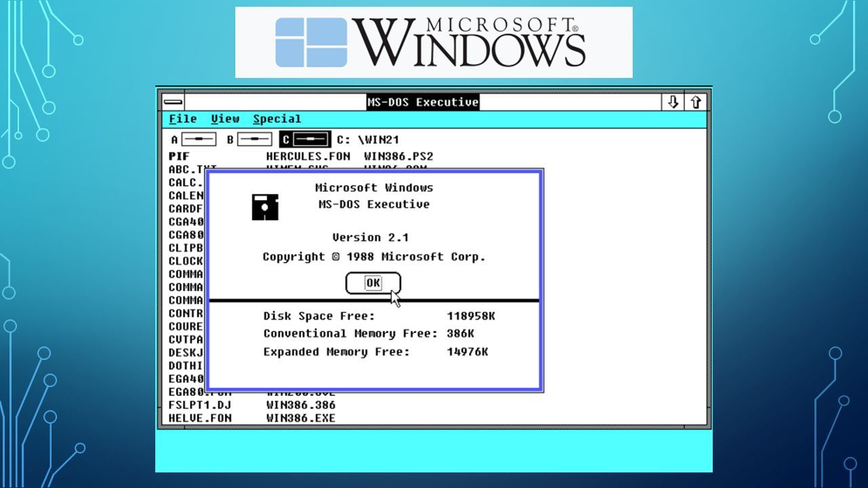
Task: Click the floppy disk icon in the About dialog
Action: pos(265,207)
